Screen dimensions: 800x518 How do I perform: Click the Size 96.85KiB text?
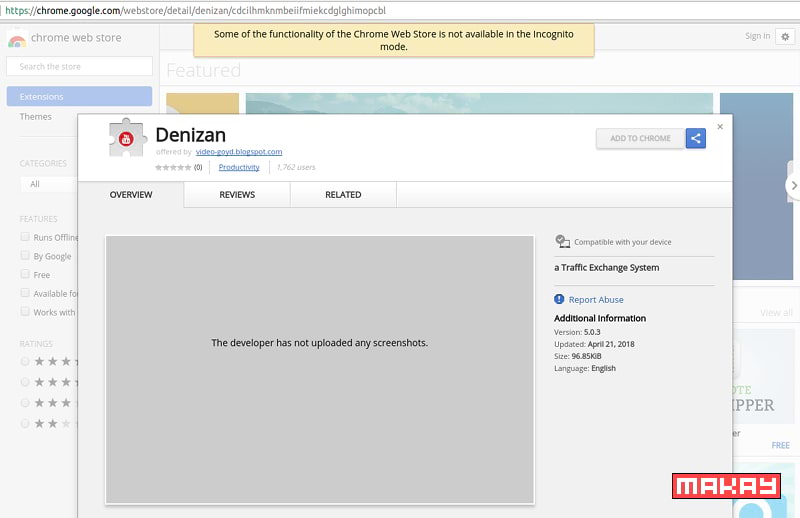[x=578, y=356]
